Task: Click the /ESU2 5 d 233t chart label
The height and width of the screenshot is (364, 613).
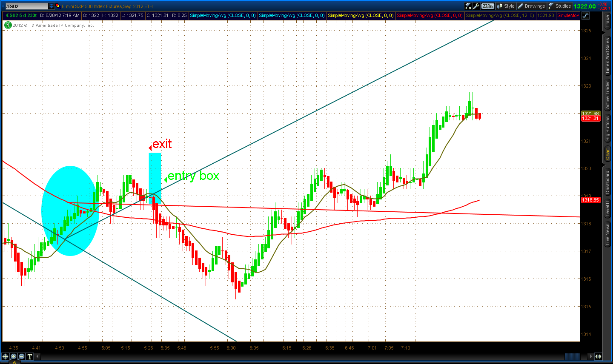Action: (21, 15)
